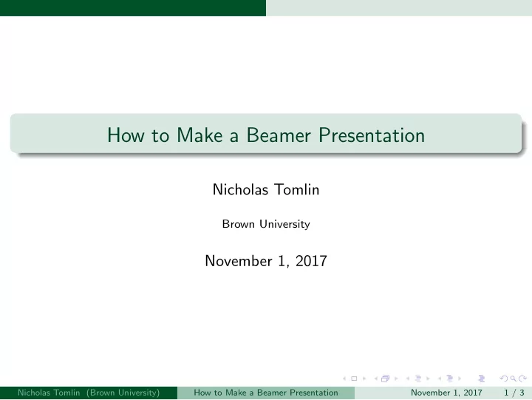Image resolution: width=532 pixels, height=400 pixels.
Task: Advance to next slide using the slide right arrow
Action: [364, 379]
